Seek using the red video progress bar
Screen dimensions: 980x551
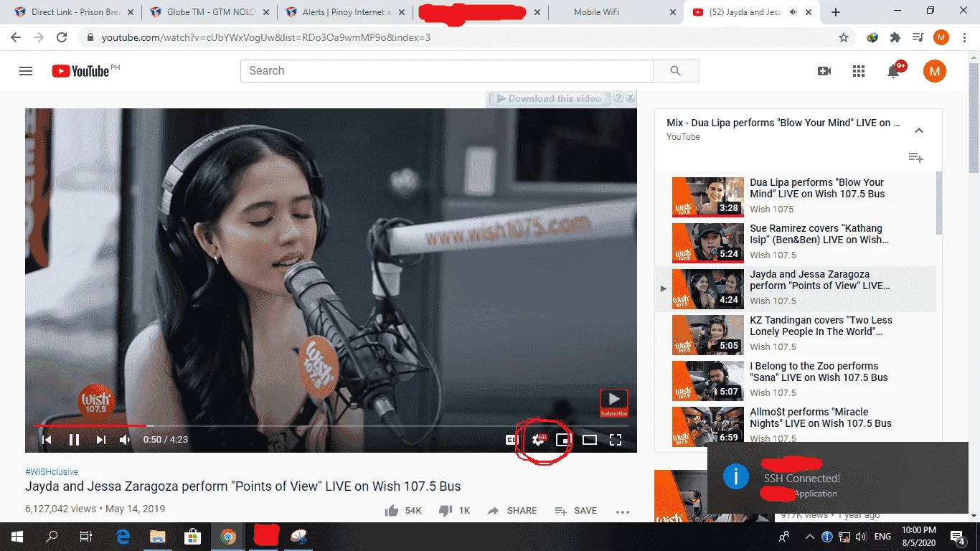pyautogui.click(x=331, y=425)
